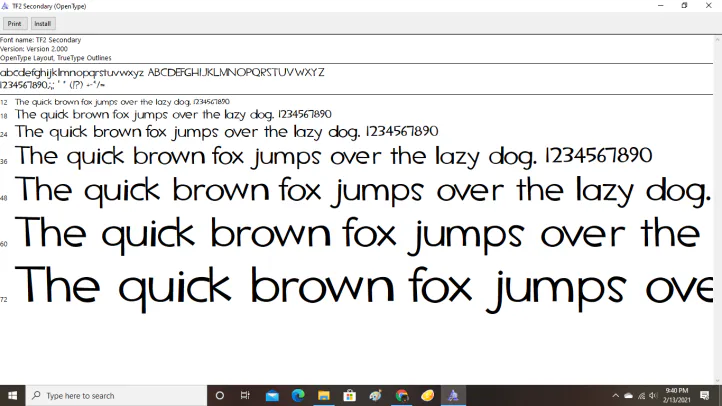Open the volume tray icon
722x406 pixels.
653,395
